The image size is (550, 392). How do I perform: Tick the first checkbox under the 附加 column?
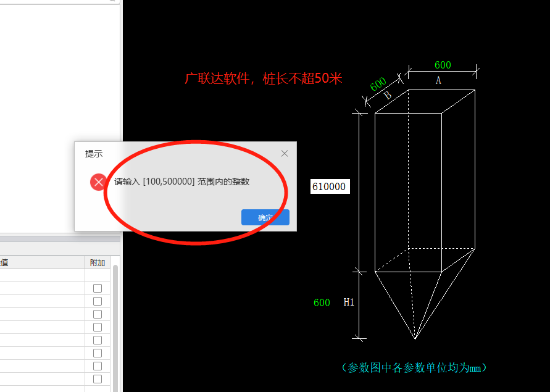[x=98, y=288]
